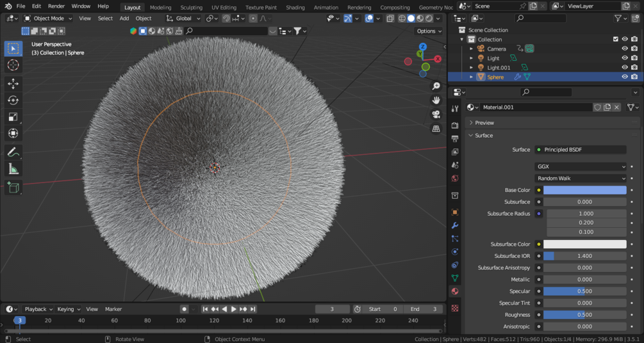
Task: Click the fake user shield for Material.001
Action: [x=598, y=107]
